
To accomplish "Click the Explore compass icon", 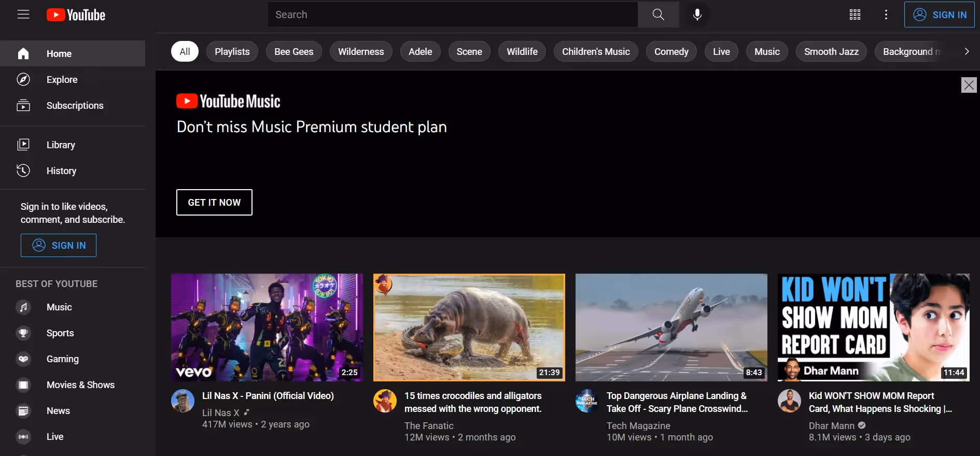I will tap(23, 79).
